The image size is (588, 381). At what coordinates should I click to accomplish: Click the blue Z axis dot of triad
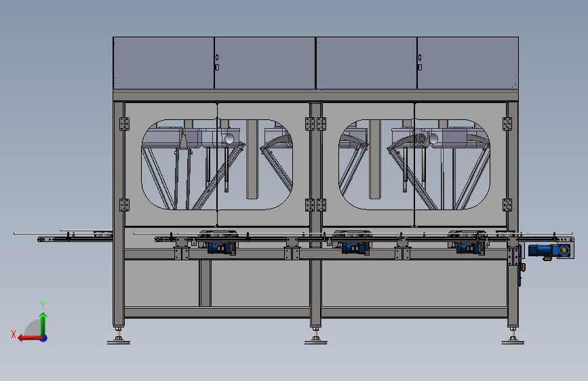[44, 338]
